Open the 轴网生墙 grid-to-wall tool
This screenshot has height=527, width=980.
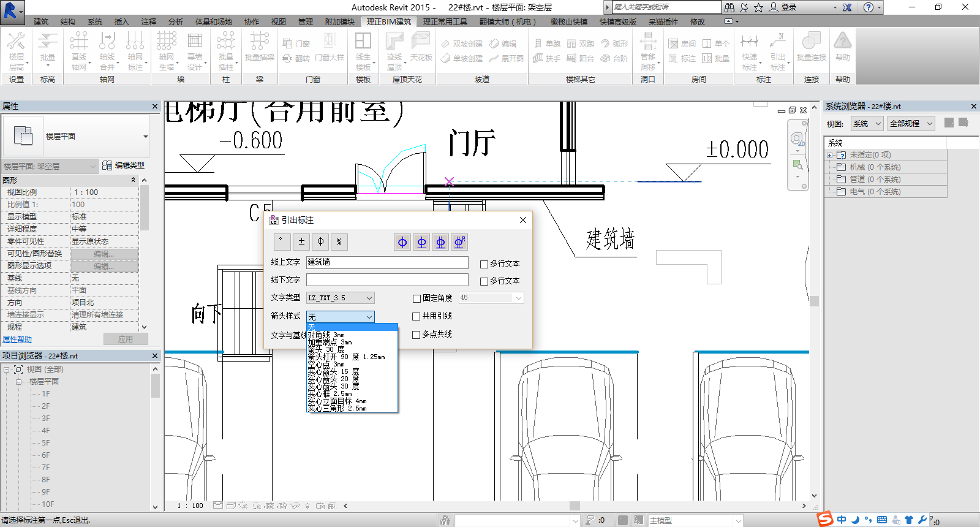[167, 51]
